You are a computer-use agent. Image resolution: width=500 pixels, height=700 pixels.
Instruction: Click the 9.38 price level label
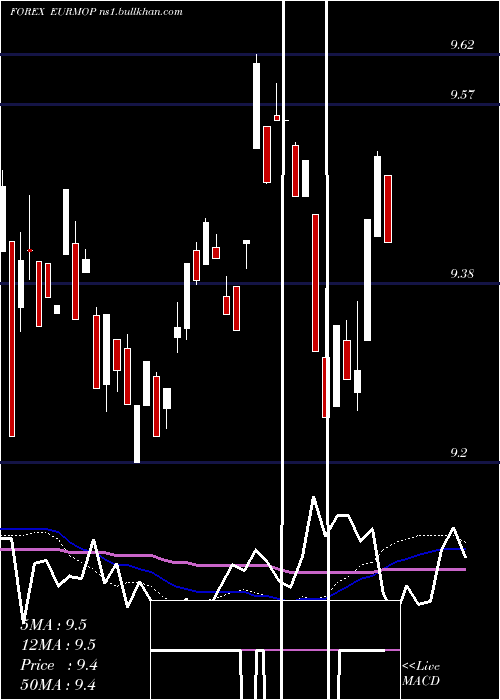tap(462, 274)
